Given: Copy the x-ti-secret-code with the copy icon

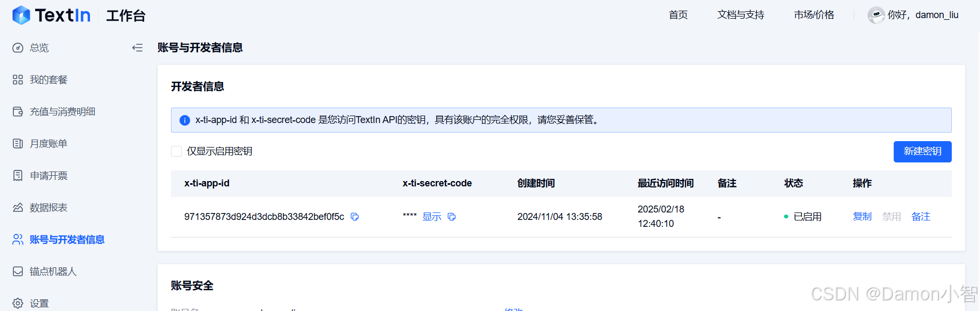Looking at the screenshot, I should [x=452, y=217].
